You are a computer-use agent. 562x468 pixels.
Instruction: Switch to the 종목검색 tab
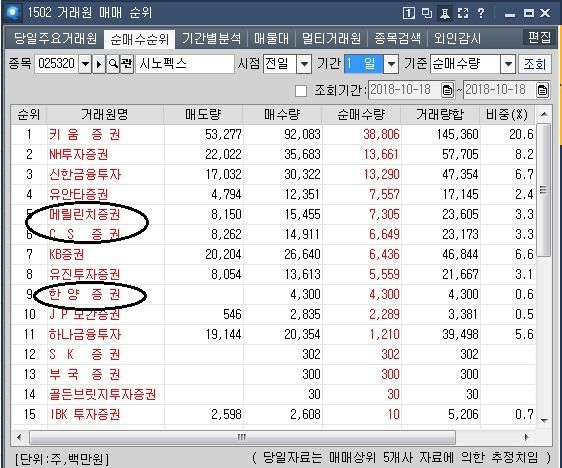coord(397,38)
